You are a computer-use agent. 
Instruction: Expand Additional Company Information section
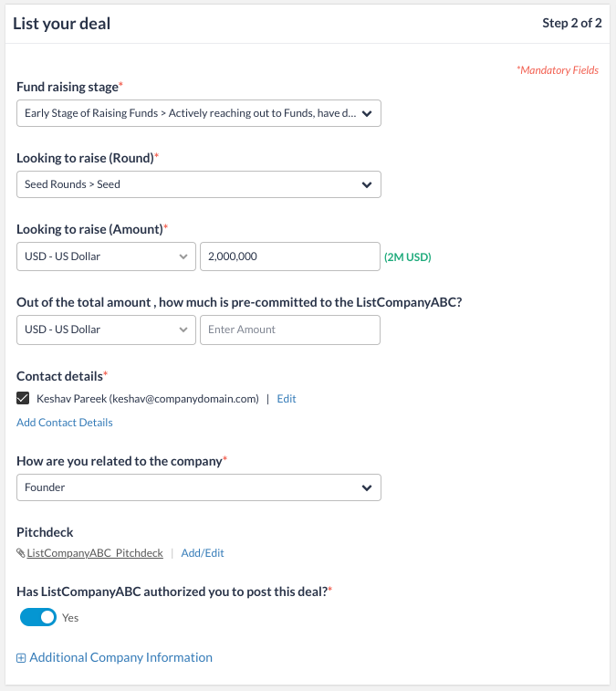coord(120,658)
